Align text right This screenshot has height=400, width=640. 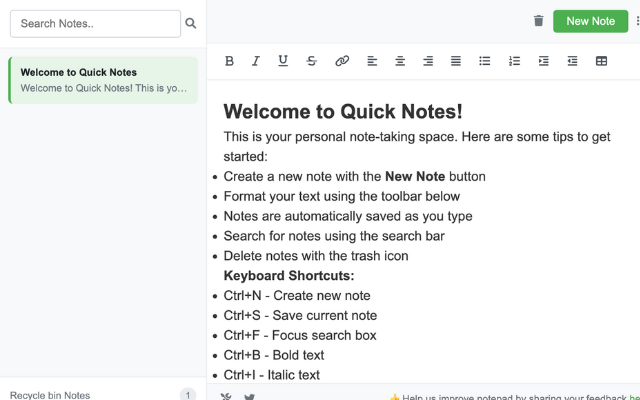pos(428,61)
